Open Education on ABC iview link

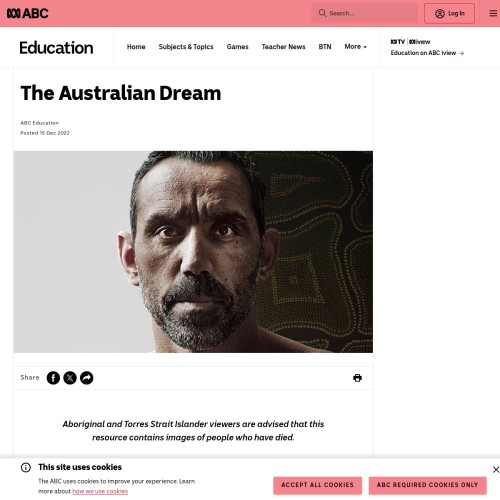pos(427,53)
